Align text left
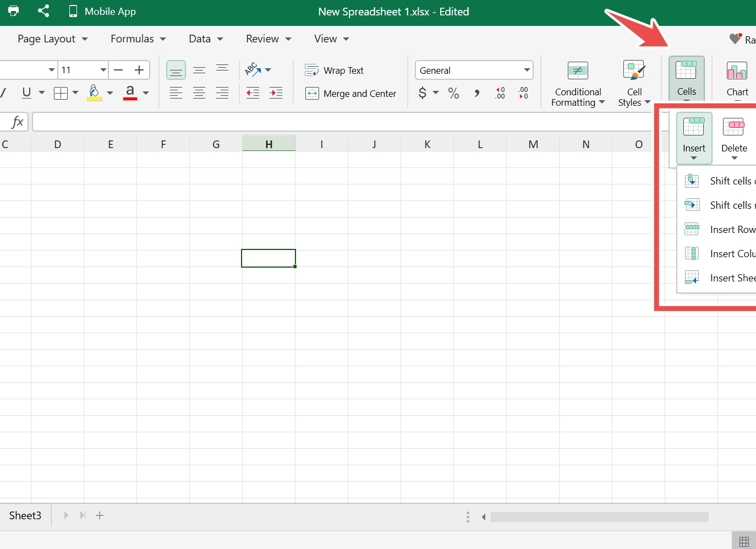Image resolution: width=756 pixels, height=549 pixels. tap(176, 93)
